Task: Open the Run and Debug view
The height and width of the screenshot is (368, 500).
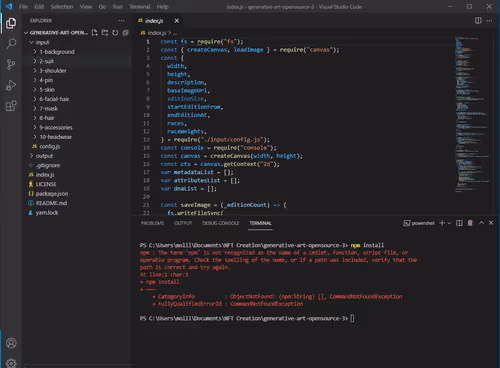Action: pyautogui.click(x=11, y=85)
